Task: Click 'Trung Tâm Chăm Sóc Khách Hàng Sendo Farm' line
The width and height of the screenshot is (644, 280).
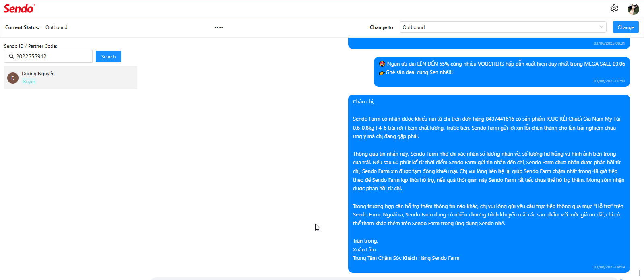Action: pyautogui.click(x=406, y=258)
